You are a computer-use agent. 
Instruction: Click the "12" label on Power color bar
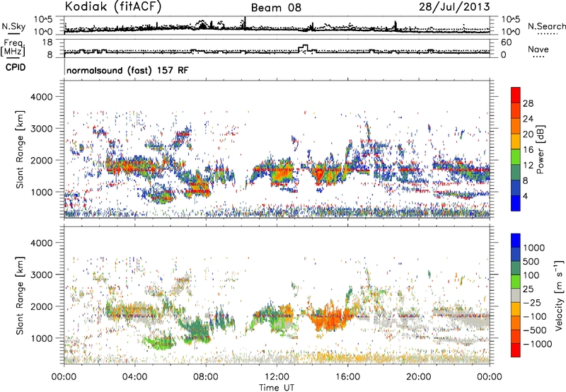528,166
